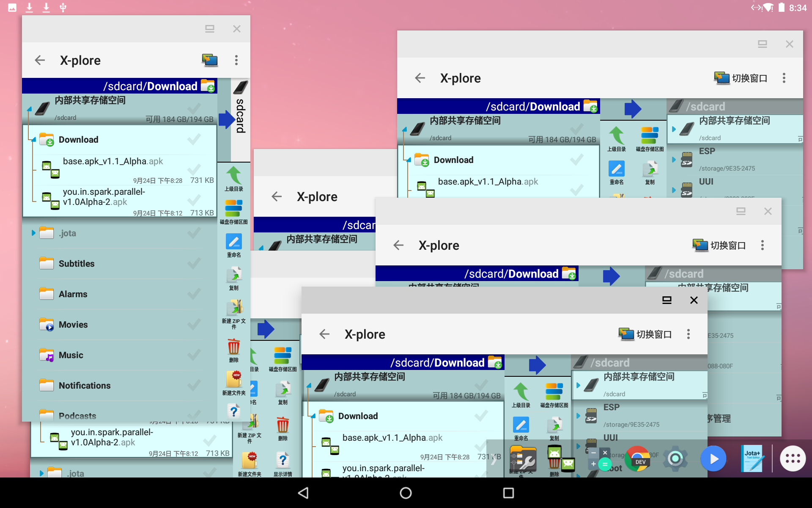Toggle the checkmark beside Subtitles folder

pos(194,264)
